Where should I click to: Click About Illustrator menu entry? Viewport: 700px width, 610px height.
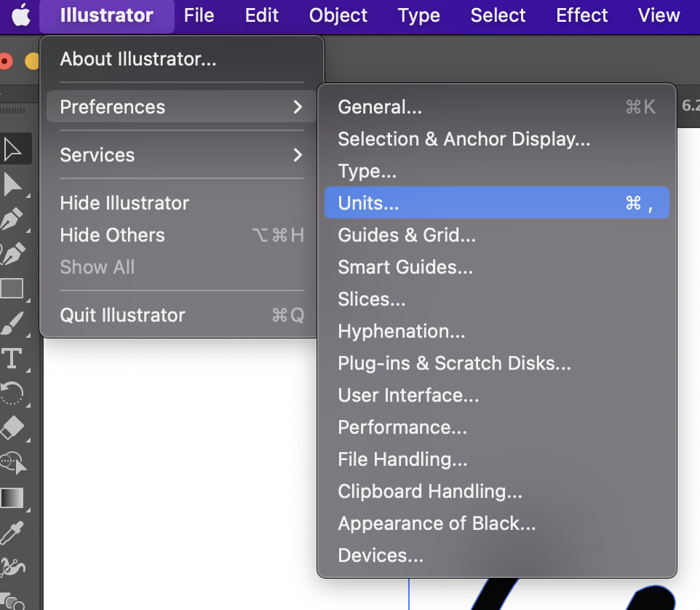pos(138,59)
